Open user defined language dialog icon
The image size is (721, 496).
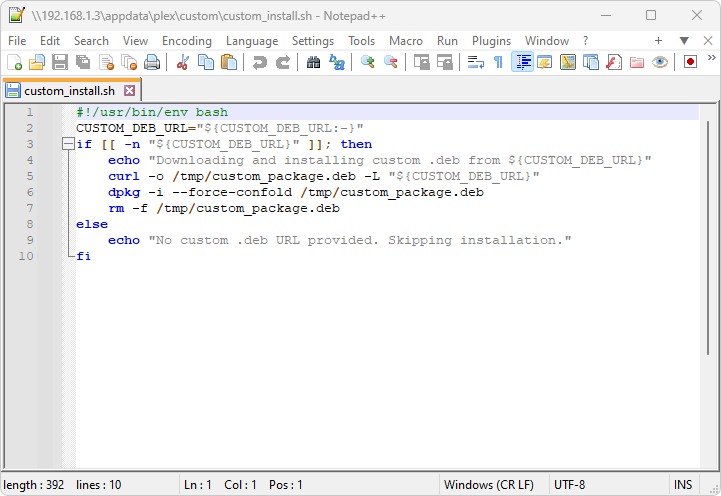[545, 62]
